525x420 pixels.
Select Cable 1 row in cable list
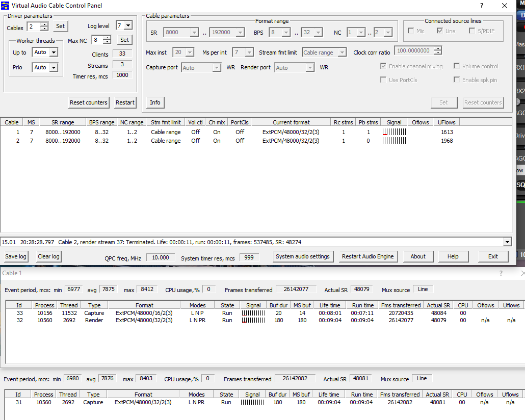point(18,132)
